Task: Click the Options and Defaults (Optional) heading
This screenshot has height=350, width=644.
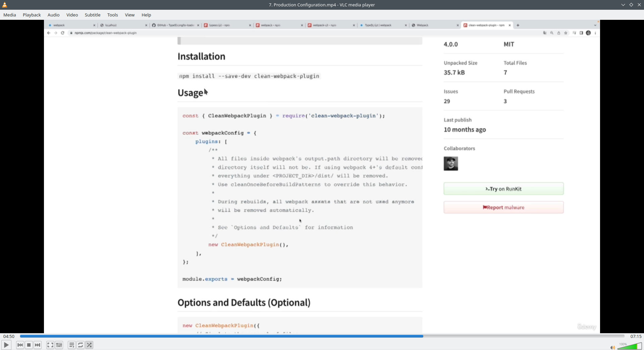Action: coord(244,303)
